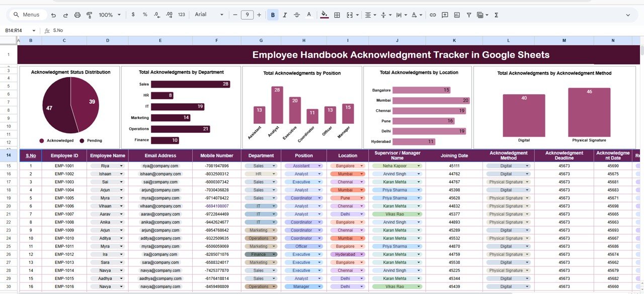Search the Menus box

pyautogui.click(x=28, y=15)
